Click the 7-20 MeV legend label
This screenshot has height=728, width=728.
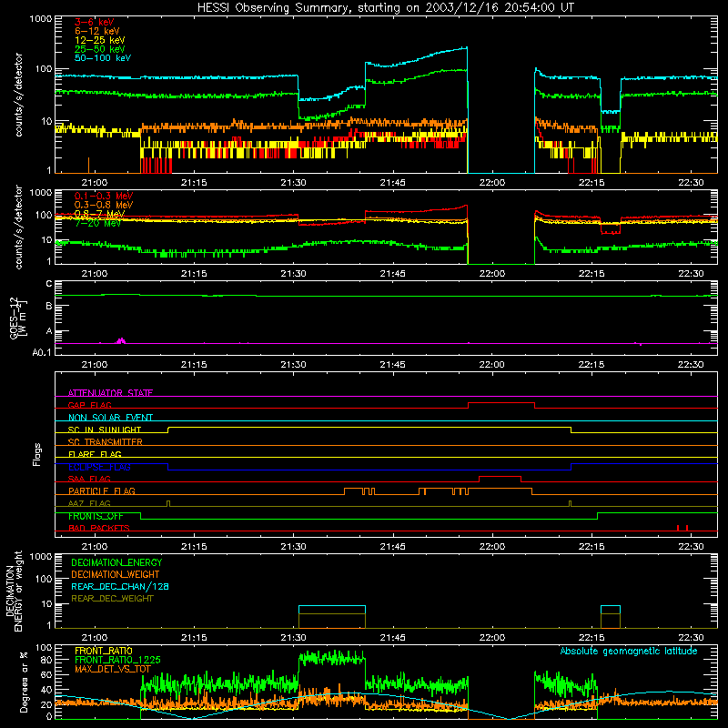(x=98, y=223)
